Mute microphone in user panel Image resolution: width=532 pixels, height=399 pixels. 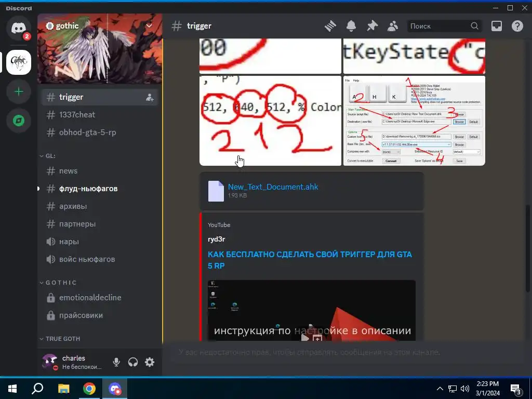(x=116, y=362)
